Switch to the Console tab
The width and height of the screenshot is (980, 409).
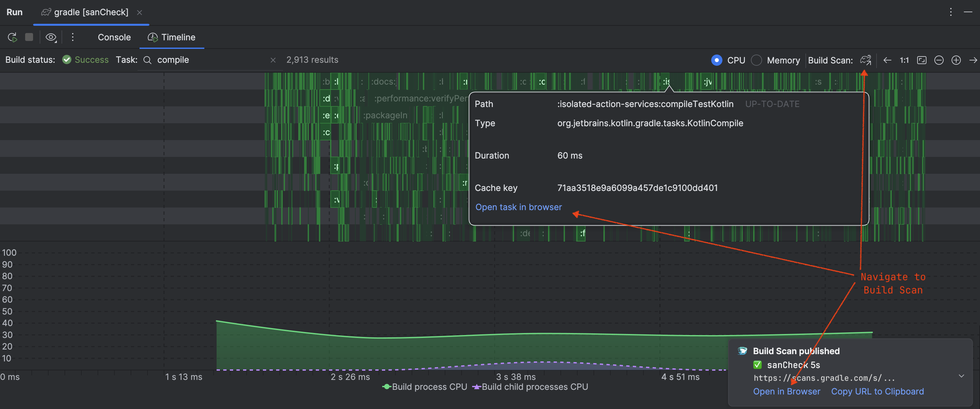pos(114,37)
